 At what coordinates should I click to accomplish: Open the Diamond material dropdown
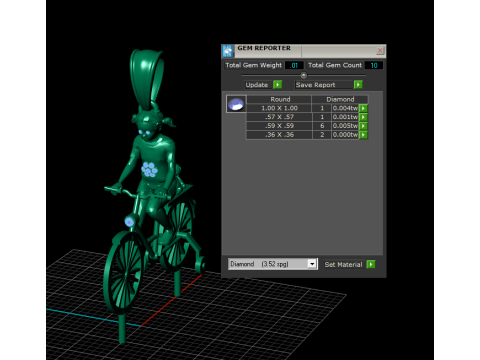point(312,264)
